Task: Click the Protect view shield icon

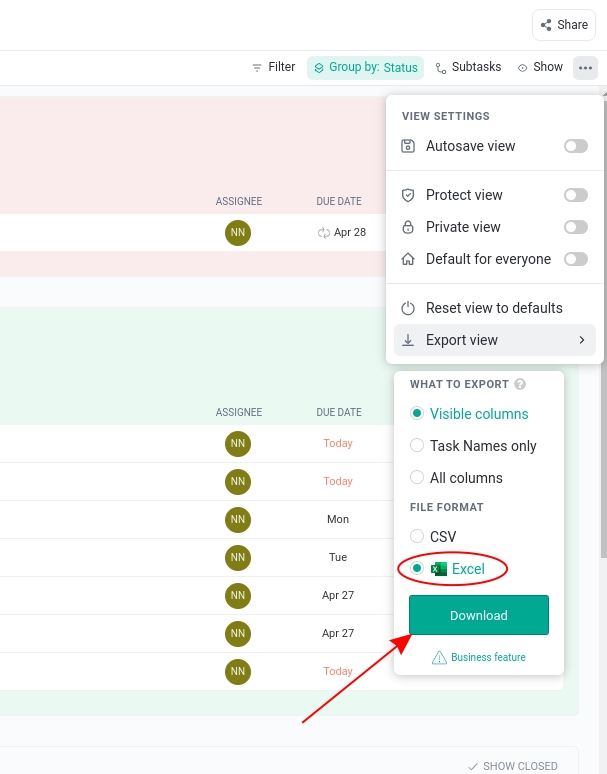Action: pos(408,195)
